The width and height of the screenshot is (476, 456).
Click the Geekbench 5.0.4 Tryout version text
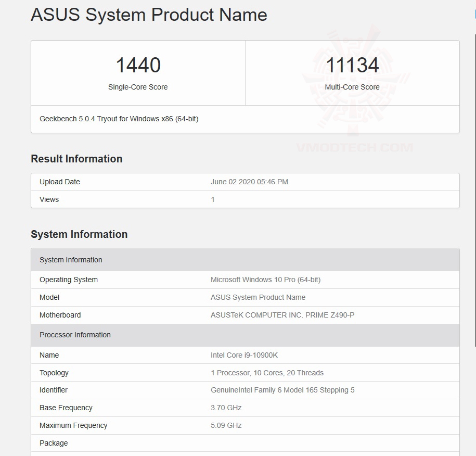click(120, 119)
